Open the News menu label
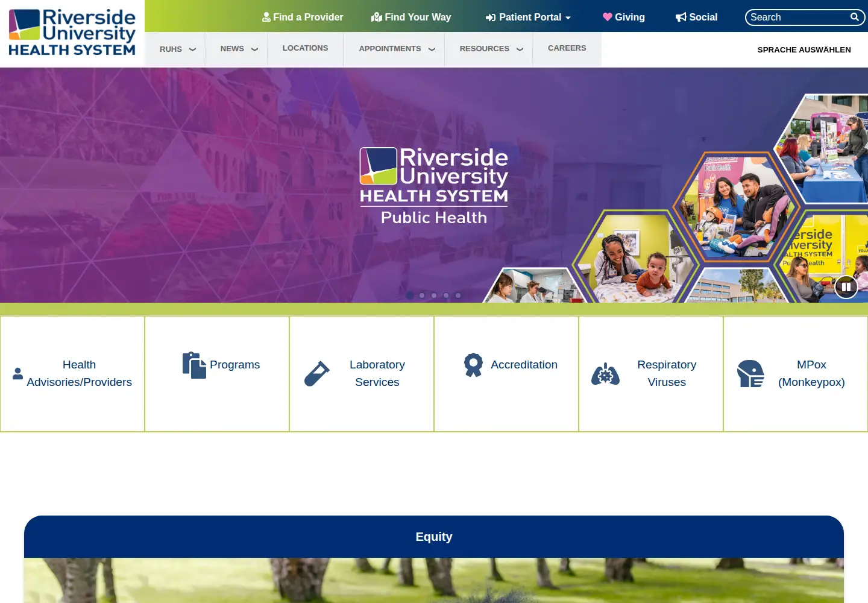Viewport: 868px width, 603px height. 232,49
